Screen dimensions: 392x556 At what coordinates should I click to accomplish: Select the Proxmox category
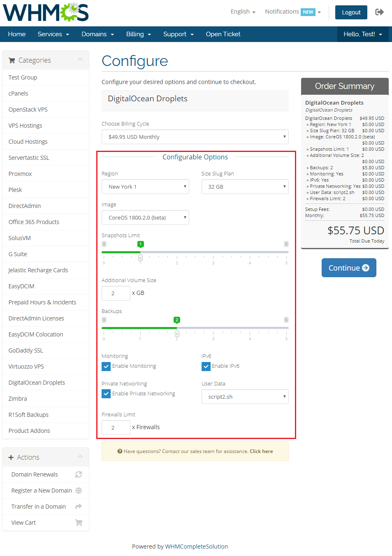click(x=46, y=174)
